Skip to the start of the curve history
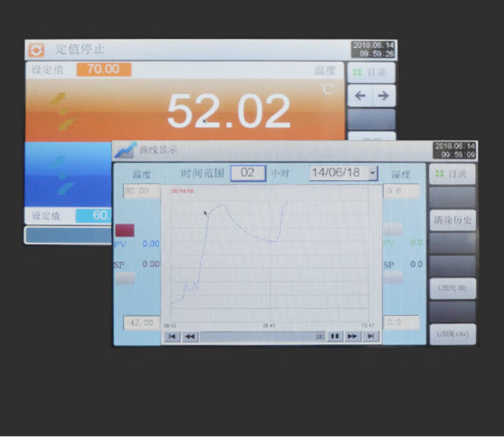The width and height of the screenshot is (504, 437). (x=172, y=337)
